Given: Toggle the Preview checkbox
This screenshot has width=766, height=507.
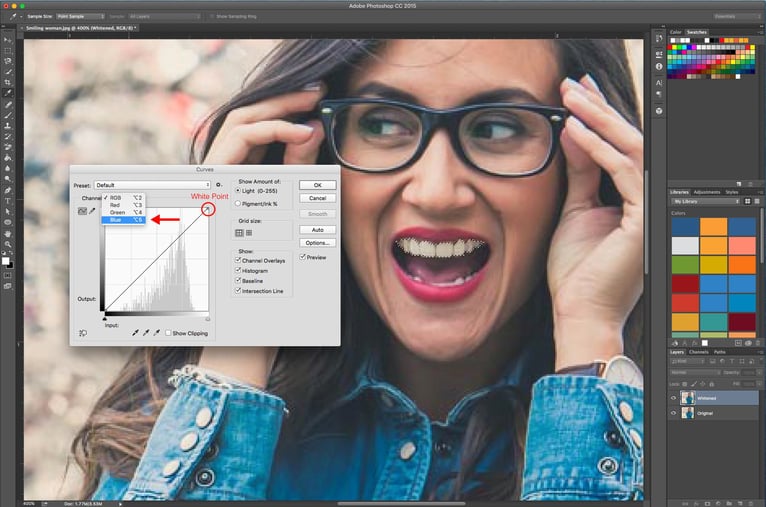Looking at the screenshot, I should [x=303, y=257].
